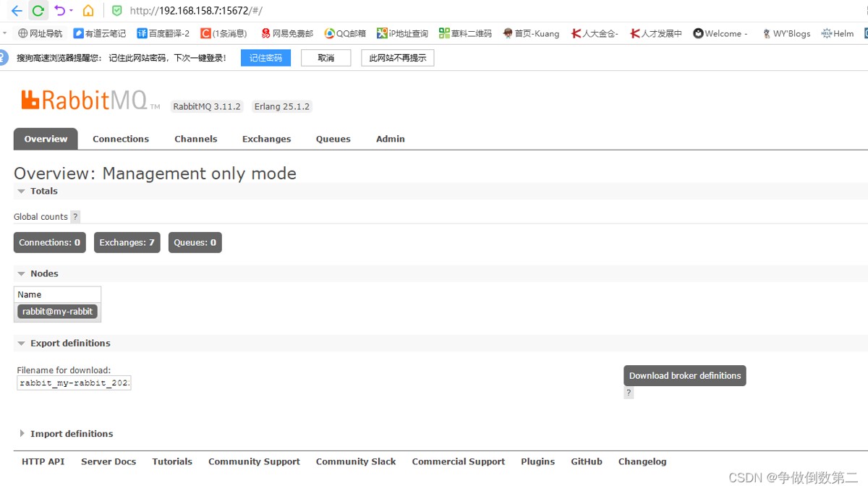Screen dimensions: 868x491
Task: Open the Helm bookmark
Action: [x=838, y=33]
